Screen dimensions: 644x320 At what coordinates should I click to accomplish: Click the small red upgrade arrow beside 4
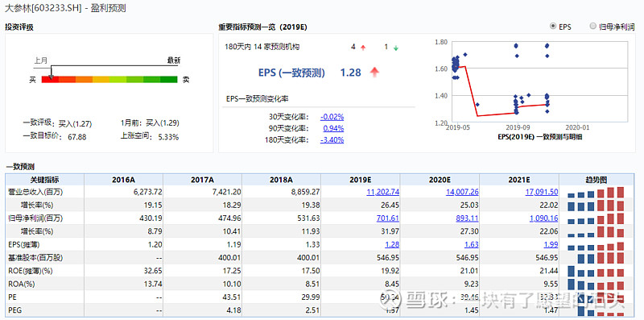(x=363, y=48)
